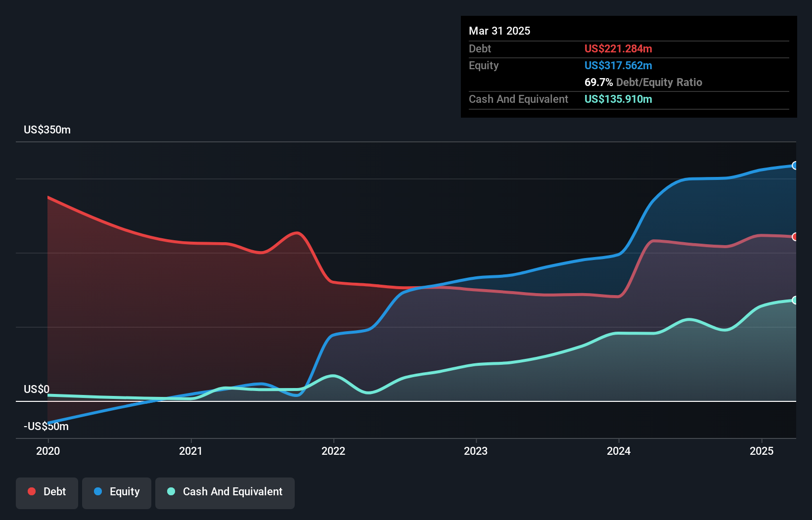This screenshot has height=520, width=812.
Task: Select the Cash endpoint marker on the chart
Action: pos(795,300)
